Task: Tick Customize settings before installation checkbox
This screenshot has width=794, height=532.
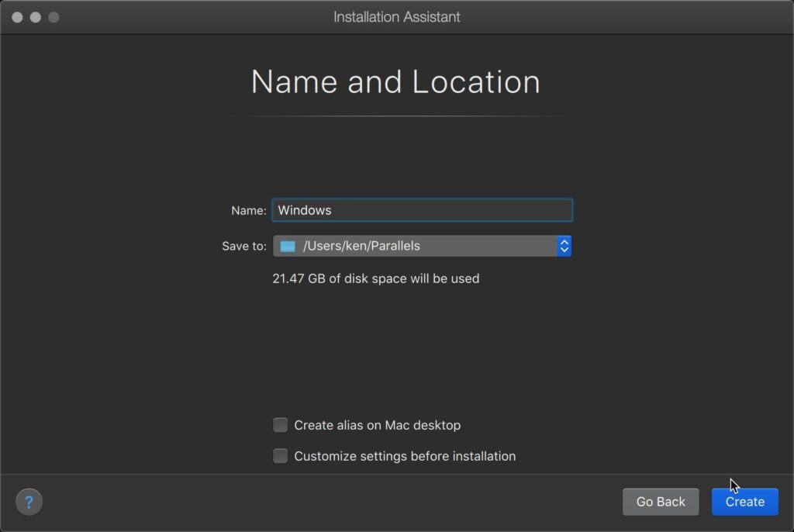Action: point(280,456)
